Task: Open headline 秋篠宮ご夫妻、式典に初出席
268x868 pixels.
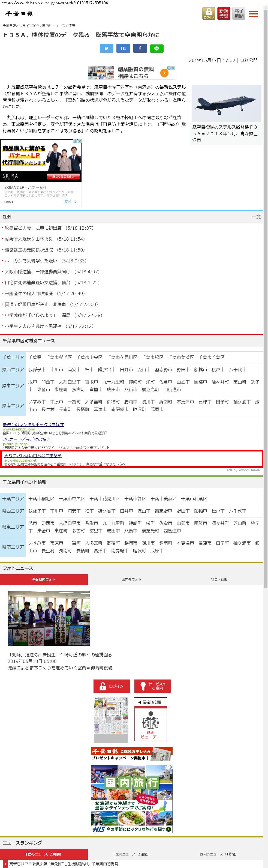Action: click(x=33, y=228)
